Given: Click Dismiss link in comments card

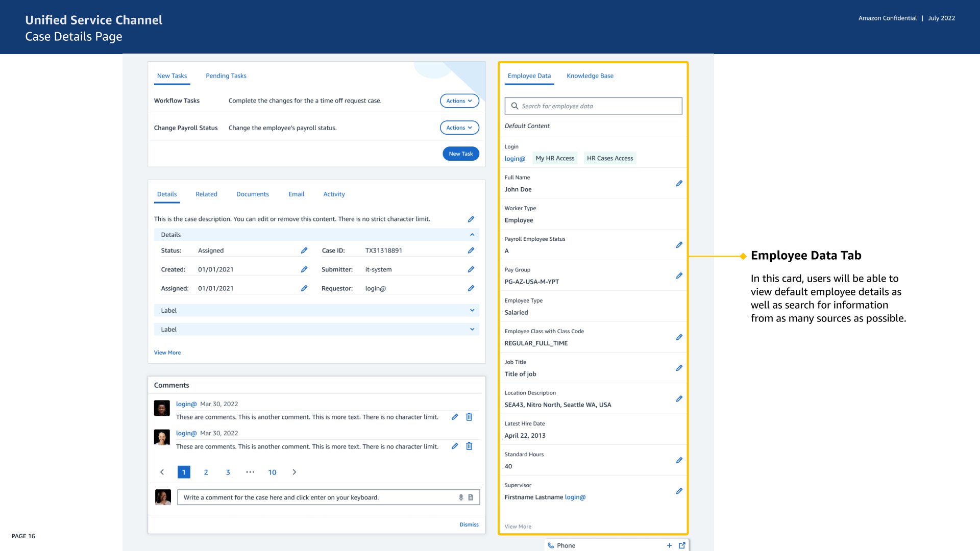Looking at the screenshot, I should click(x=469, y=524).
